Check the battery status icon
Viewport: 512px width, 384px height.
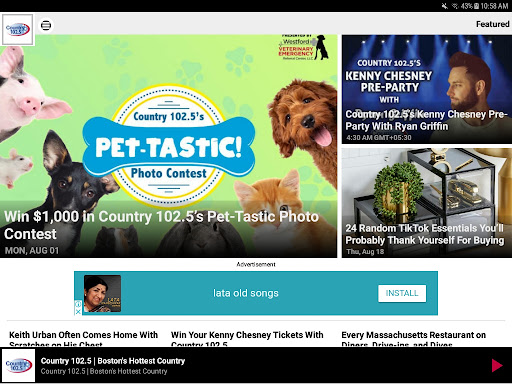[476, 6]
